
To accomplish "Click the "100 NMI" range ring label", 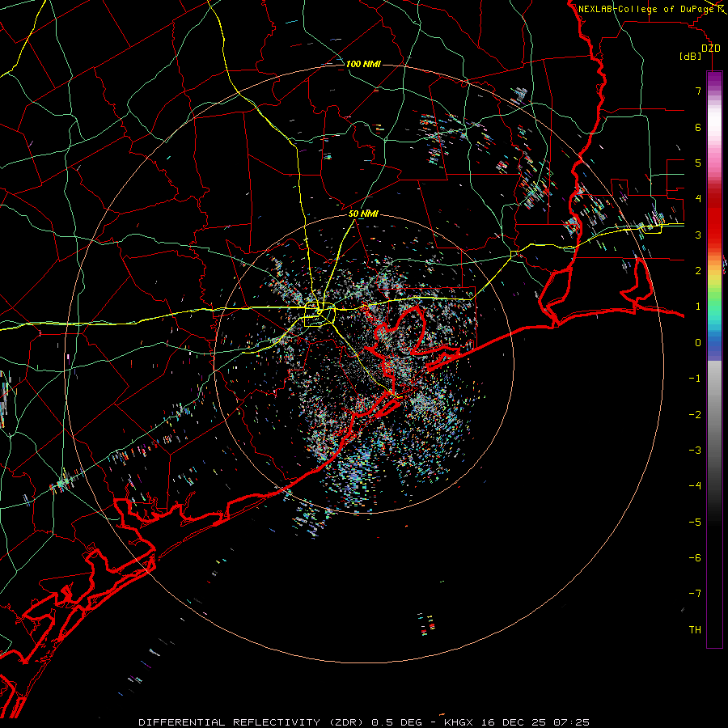I will [363, 64].
